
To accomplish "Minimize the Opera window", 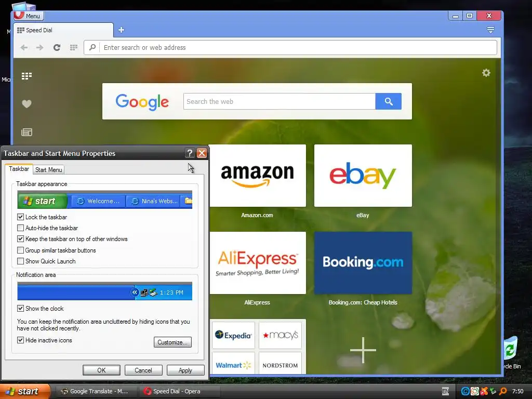I will point(455,16).
